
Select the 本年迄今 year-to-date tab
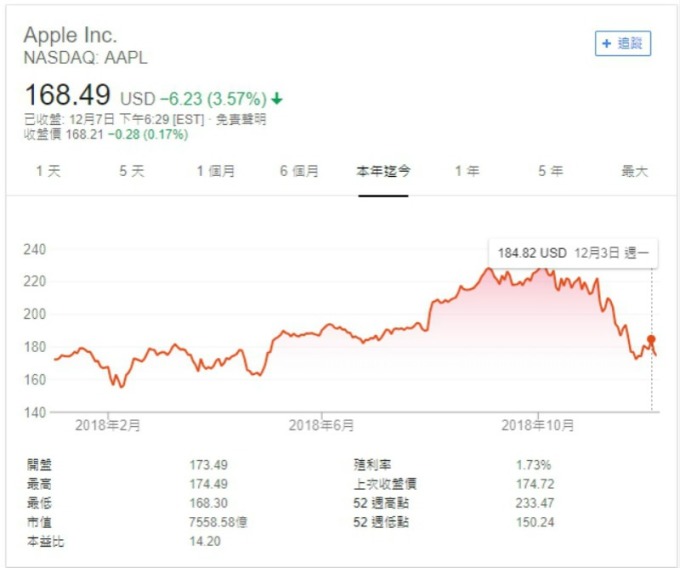pos(383,171)
